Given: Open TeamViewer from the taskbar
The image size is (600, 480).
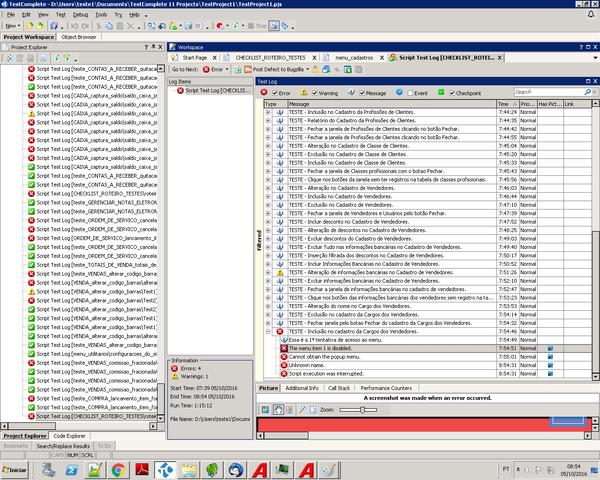Looking at the screenshot, I should [165, 468].
